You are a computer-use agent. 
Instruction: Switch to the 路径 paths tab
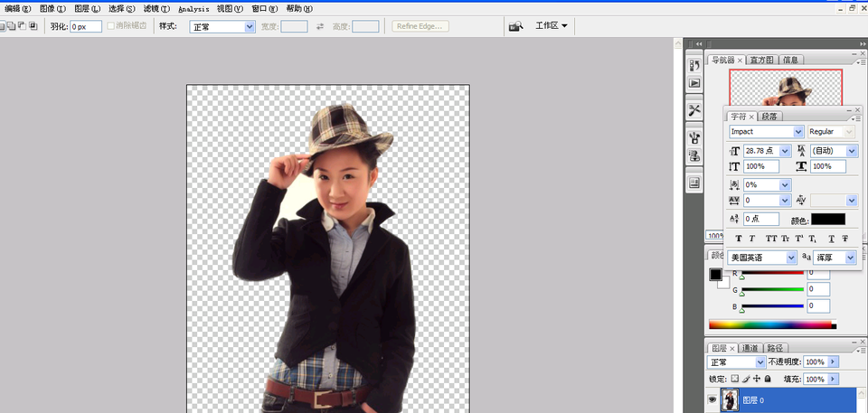pos(775,348)
